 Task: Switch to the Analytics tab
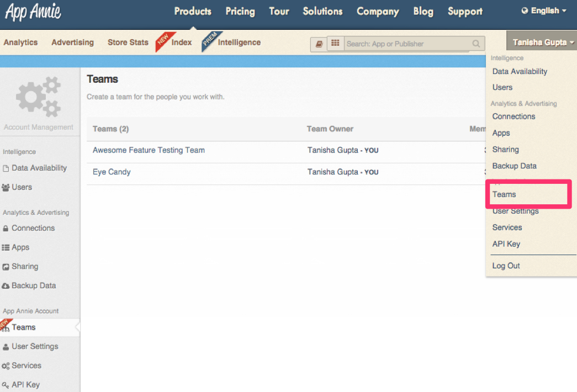[x=20, y=43]
